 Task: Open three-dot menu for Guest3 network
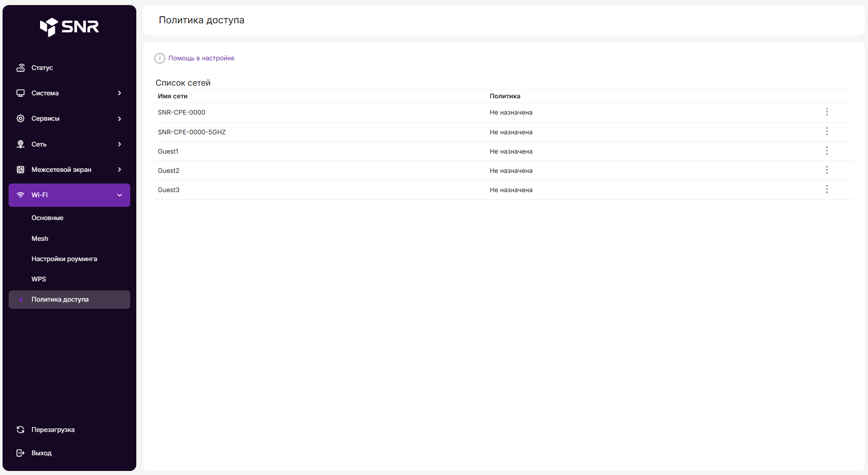click(x=826, y=189)
